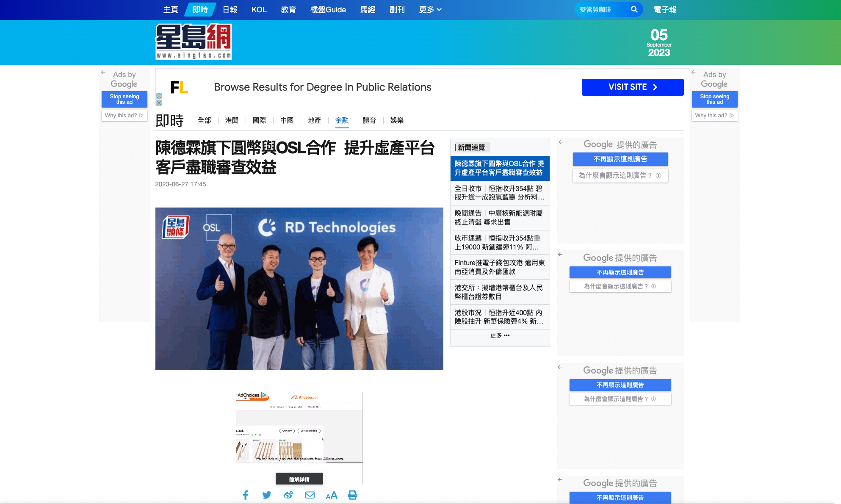841x504 pixels.
Task: Open the 即時 nav tab
Action: click(x=200, y=10)
